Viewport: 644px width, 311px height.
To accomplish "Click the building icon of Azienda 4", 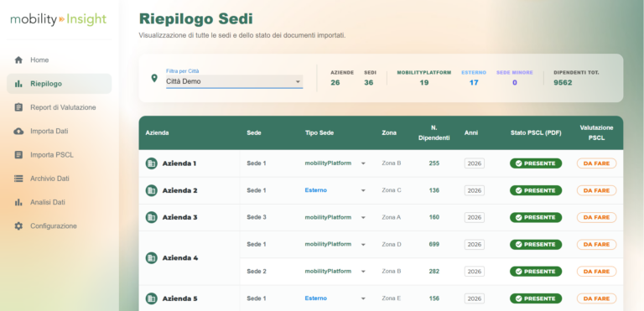I will tap(152, 258).
